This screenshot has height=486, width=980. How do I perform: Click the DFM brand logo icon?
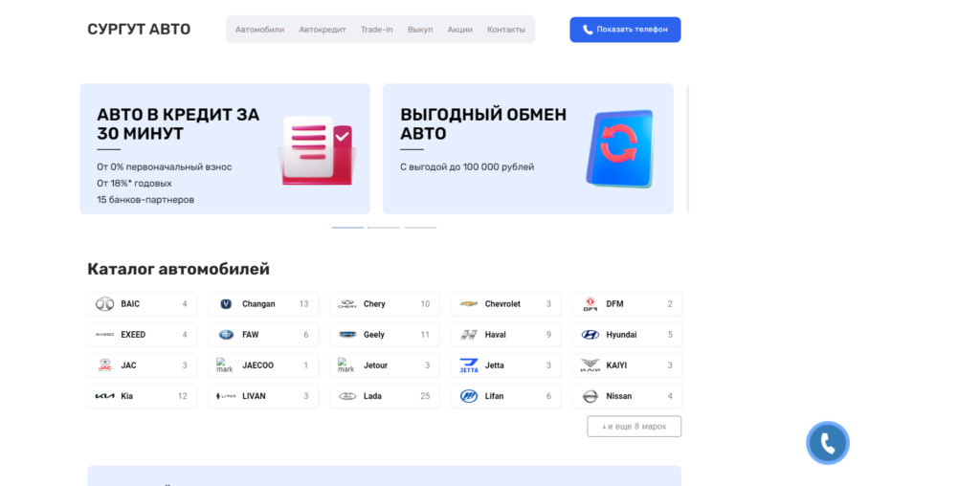tap(590, 304)
